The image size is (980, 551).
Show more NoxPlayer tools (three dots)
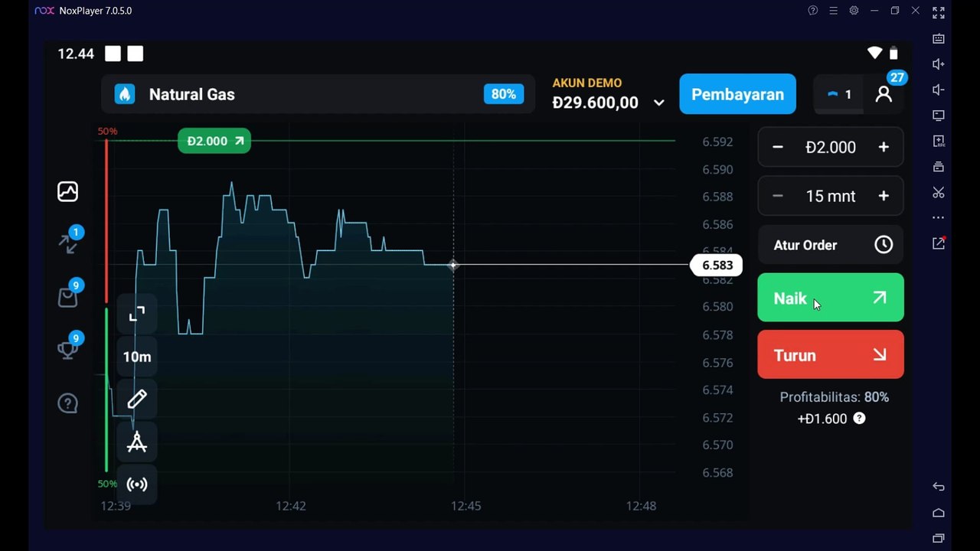tap(938, 217)
